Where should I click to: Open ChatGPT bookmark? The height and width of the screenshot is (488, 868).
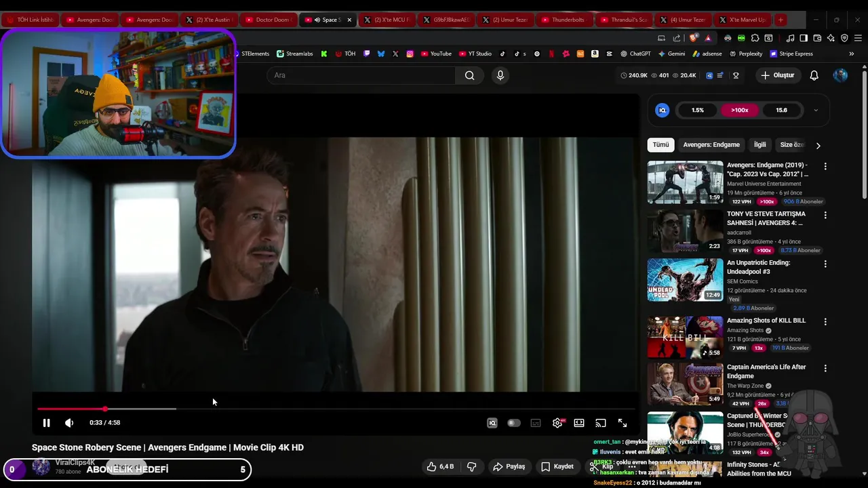pos(635,54)
